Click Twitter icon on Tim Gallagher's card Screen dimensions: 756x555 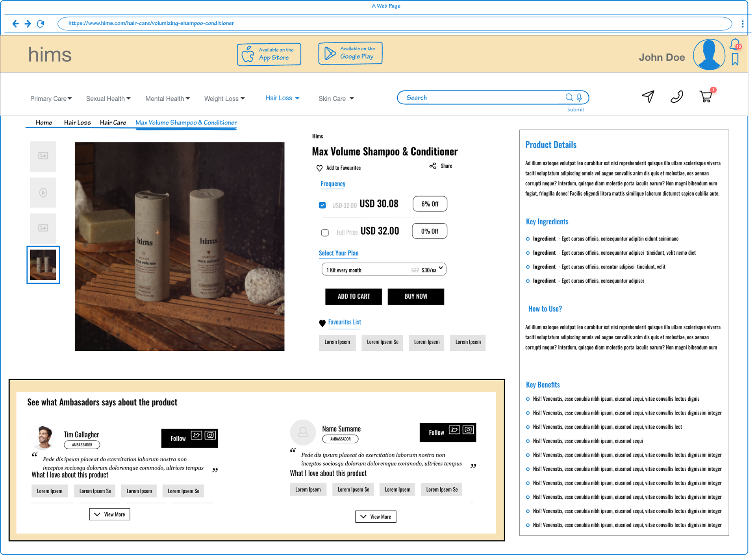pos(196,435)
